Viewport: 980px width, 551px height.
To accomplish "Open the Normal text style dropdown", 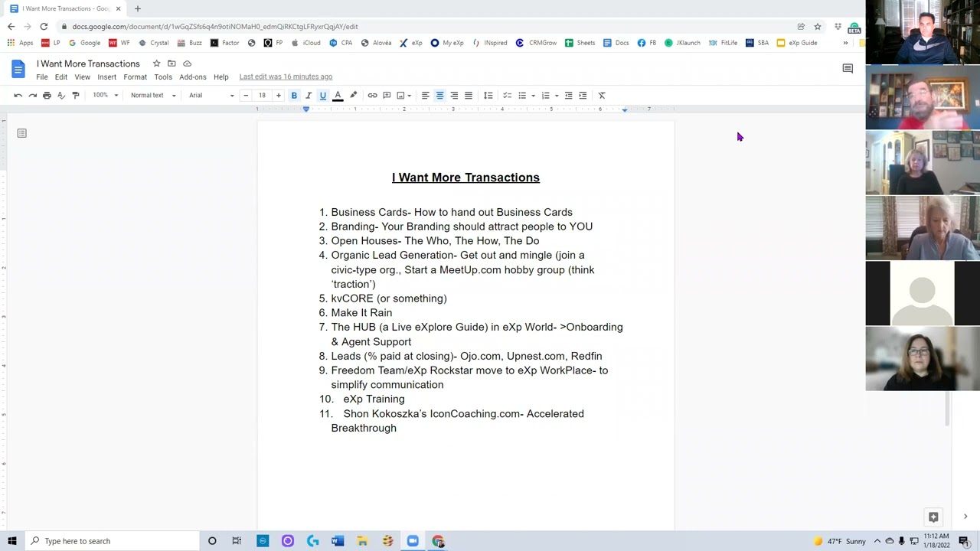I will click(153, 96).
